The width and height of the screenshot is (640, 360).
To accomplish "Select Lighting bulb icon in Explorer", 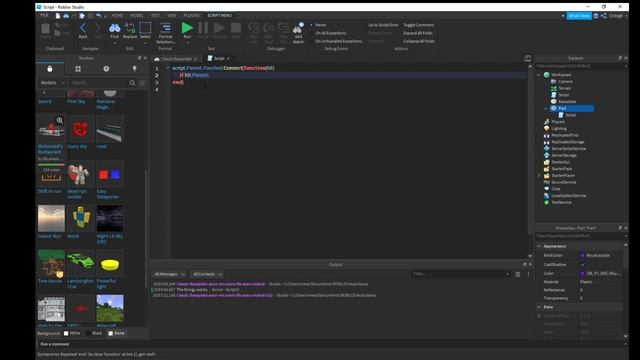I will click(x=547, y=129).
